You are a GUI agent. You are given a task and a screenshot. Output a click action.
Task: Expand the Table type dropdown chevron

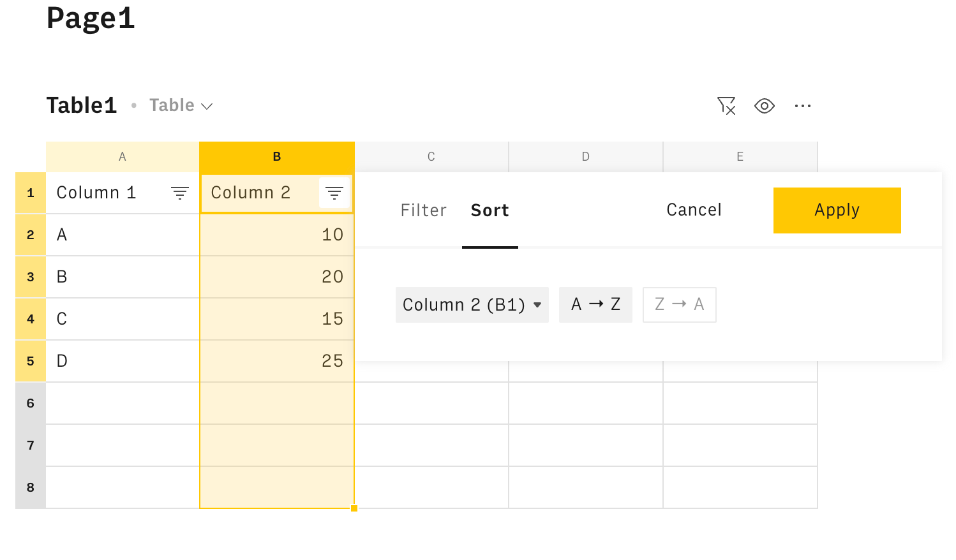coord(207,107)
